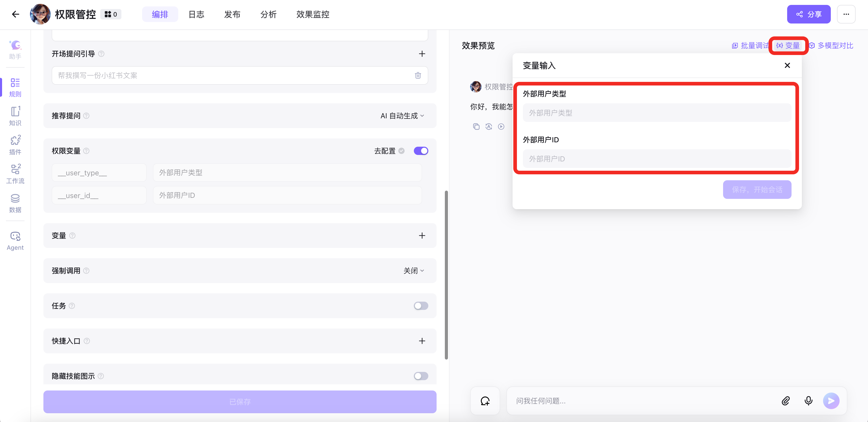Open the 知识 knowledge sidebar icon

[15, 116]
